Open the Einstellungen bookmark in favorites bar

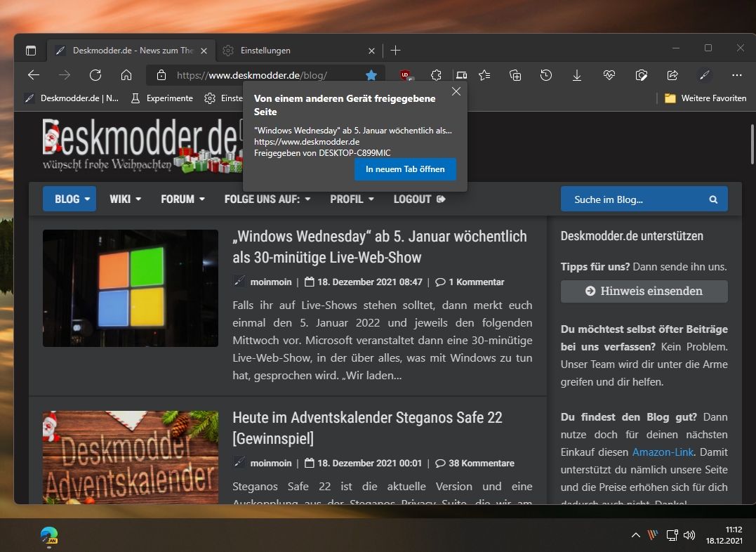(x=224, y=98)
